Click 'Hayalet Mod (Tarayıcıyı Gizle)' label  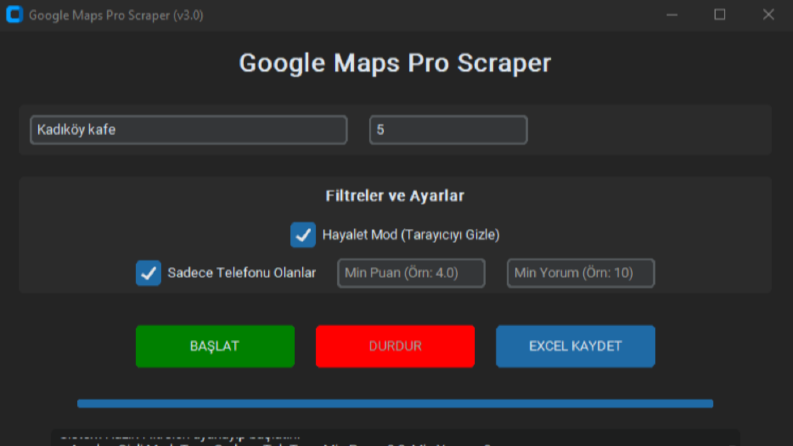coord(411,235)
